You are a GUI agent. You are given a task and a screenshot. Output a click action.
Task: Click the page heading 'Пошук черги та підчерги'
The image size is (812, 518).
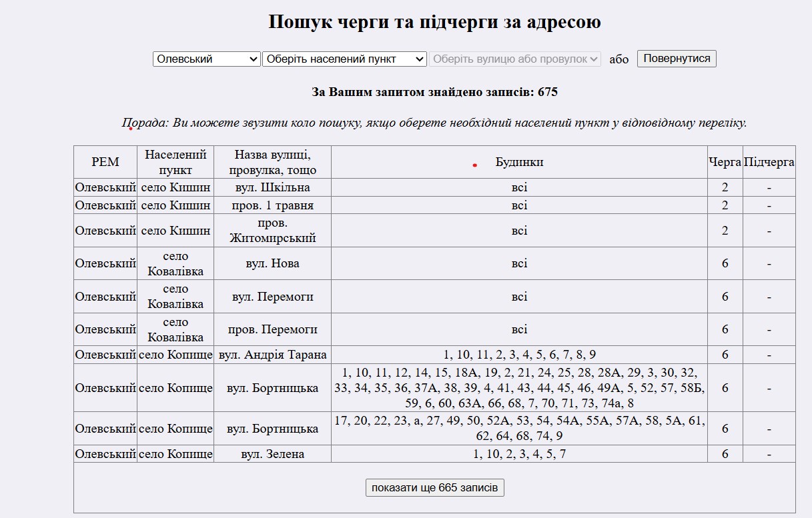tap(434, 22)
